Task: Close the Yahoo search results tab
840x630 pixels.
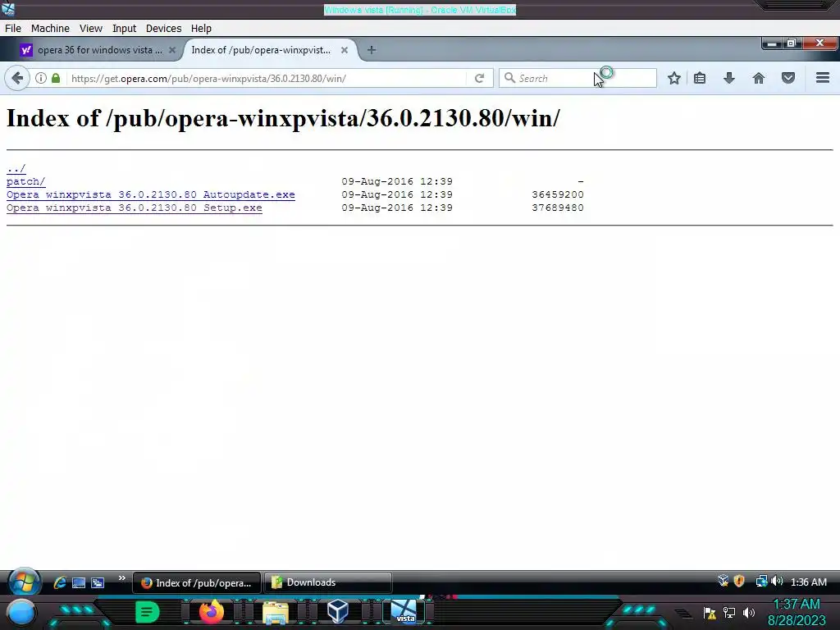Action: [x=172, y=50]
